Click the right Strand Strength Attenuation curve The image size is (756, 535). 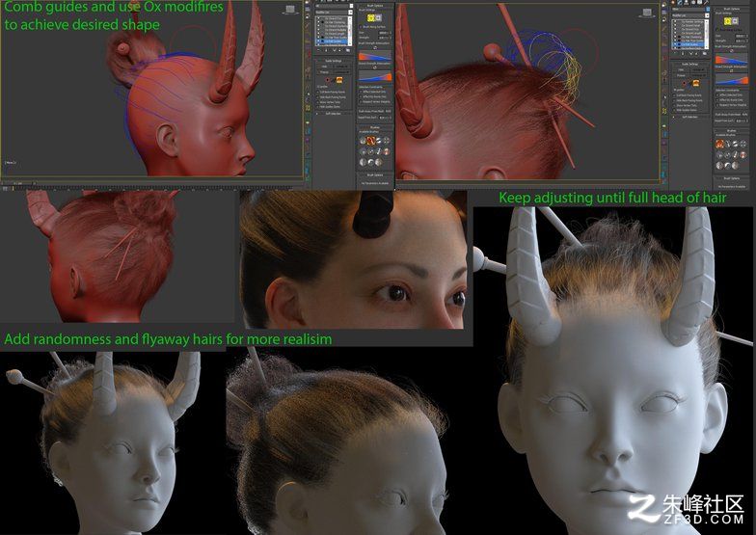(x=731, y=79)
